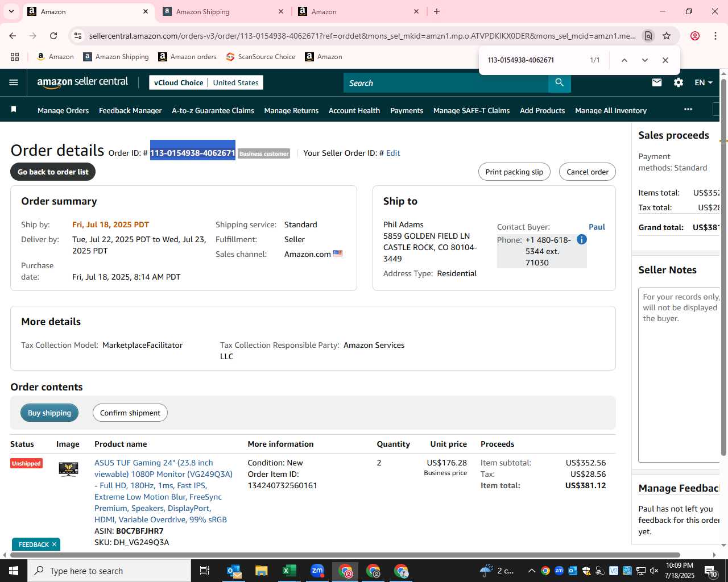This screenshot has width=728, height=582.
Task: Click the vertical page scrollbar
Action: 723,267
